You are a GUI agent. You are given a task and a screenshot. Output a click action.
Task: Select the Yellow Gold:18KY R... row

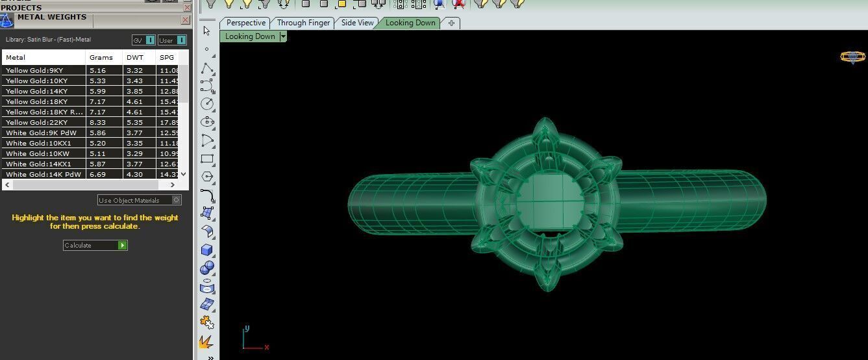point(90,112)
